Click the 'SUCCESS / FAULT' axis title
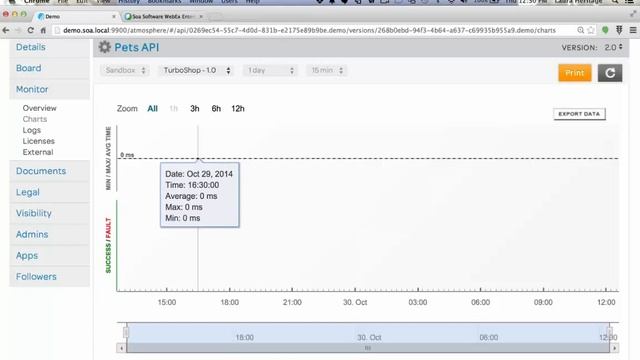Image resolution: width=640 pixels, height=360 pixels. 109,245
